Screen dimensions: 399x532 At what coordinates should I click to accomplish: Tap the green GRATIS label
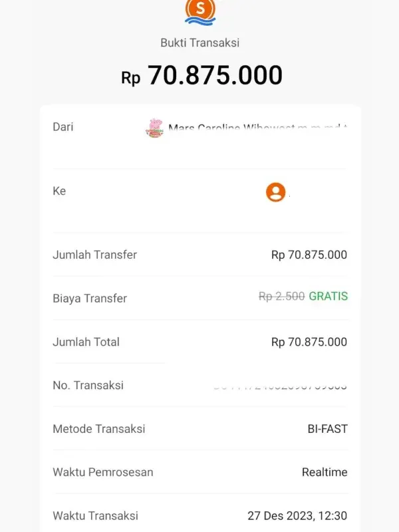point(329,296)
